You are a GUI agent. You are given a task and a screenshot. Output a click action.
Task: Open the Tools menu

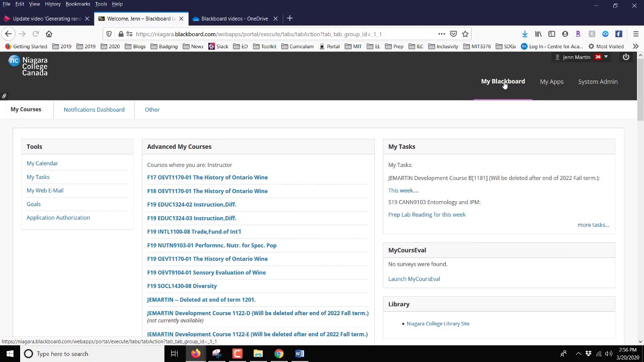[101, 4]
